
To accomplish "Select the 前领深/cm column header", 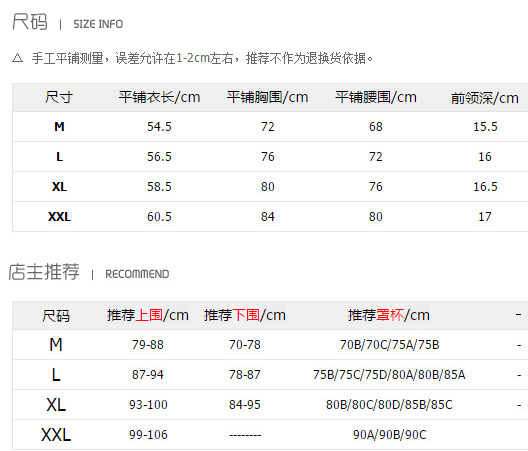I will tap(485, 98).
